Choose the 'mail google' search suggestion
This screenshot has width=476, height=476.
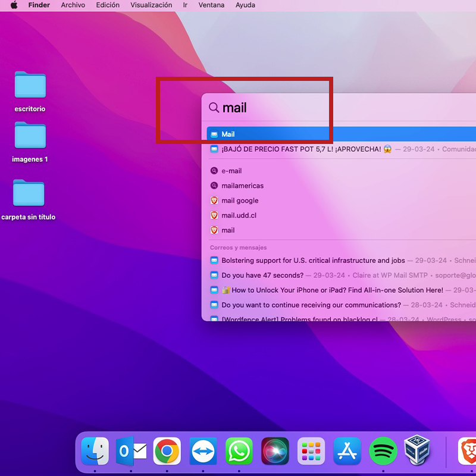point(240,201)
